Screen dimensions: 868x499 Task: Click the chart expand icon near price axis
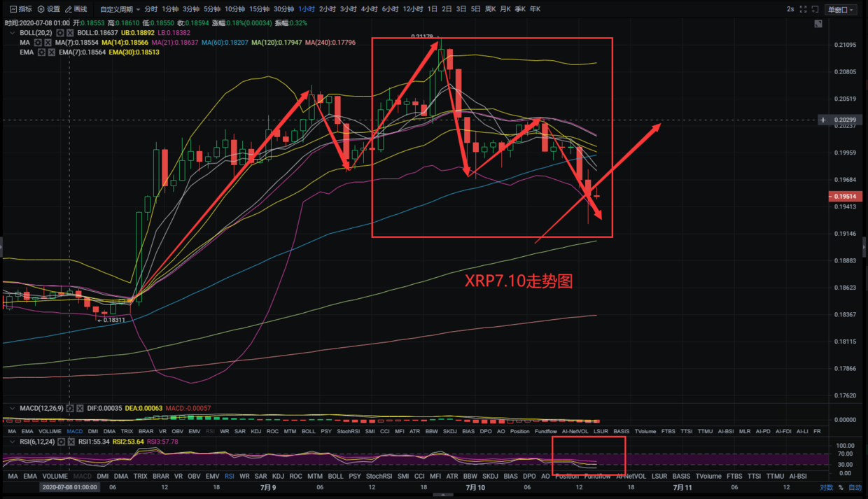point(818,24)
